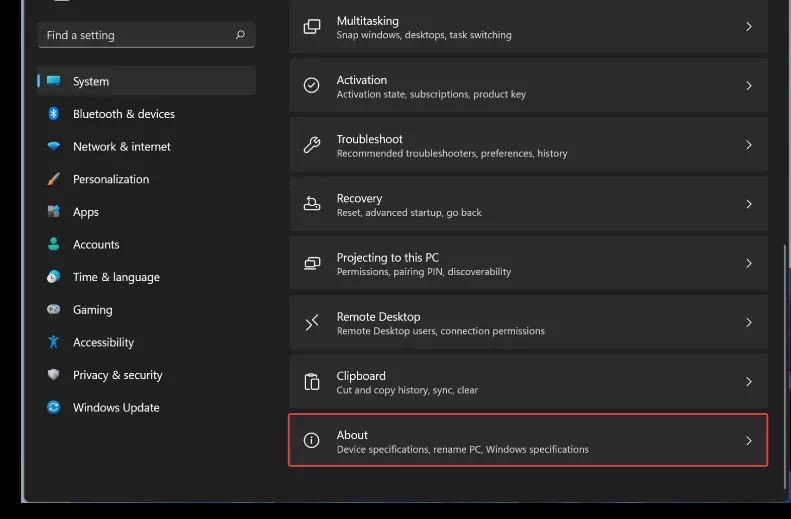The height and width of the screenshot is (519, 791).
Task: Open Personalization settings
Action: coord(111,179)
